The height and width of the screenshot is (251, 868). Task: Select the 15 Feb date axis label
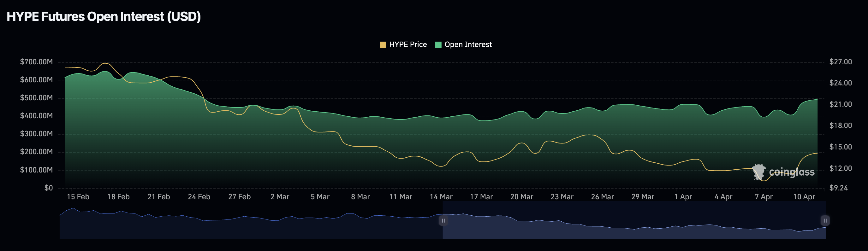(78, 197)
